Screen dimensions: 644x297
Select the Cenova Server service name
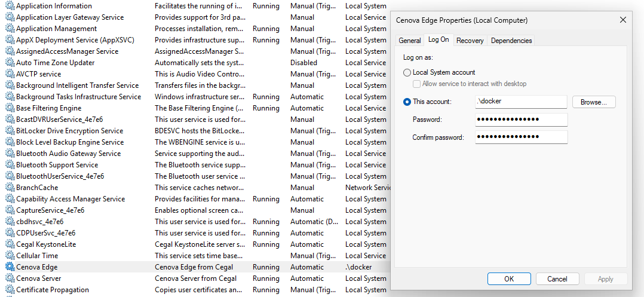[x=39, y=278]
